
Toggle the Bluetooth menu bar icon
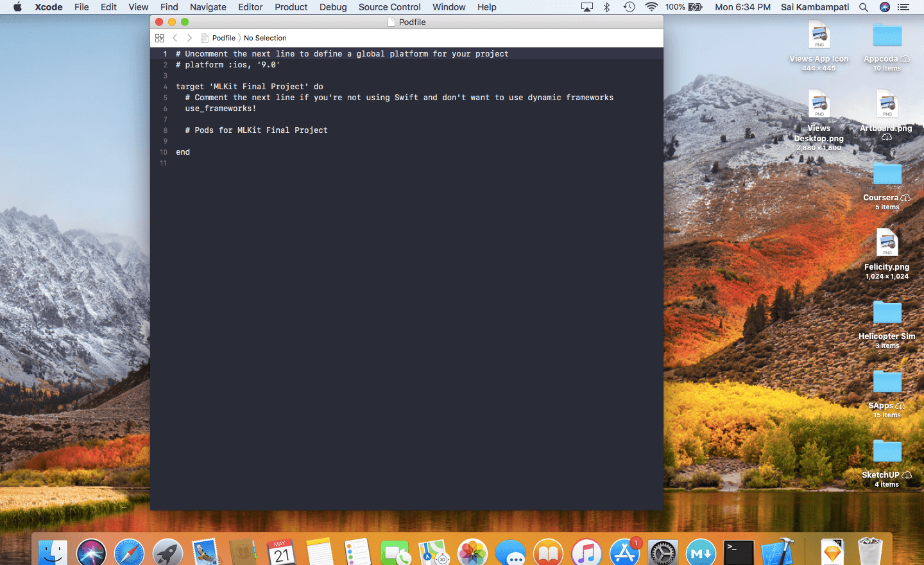[607, 7]
